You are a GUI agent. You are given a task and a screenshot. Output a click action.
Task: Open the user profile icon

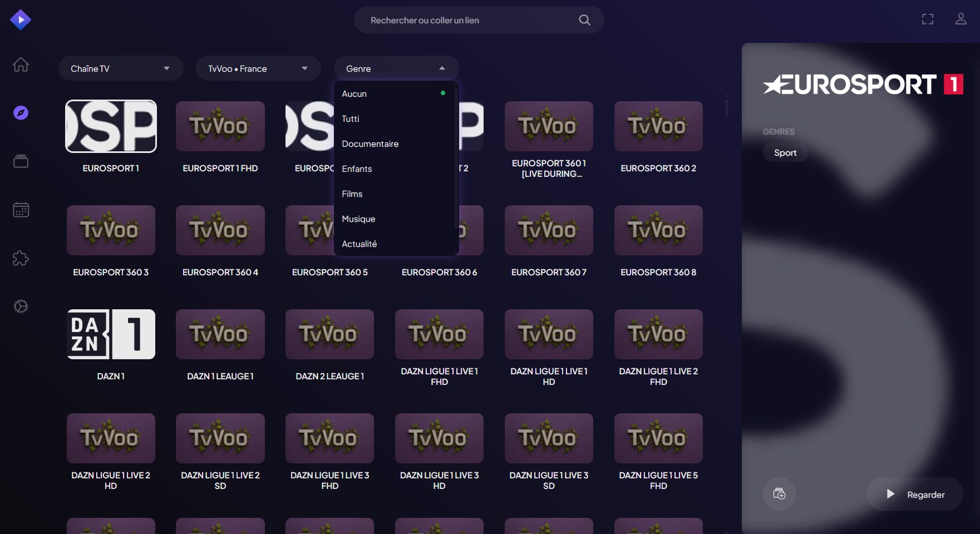tap(961, 19)
